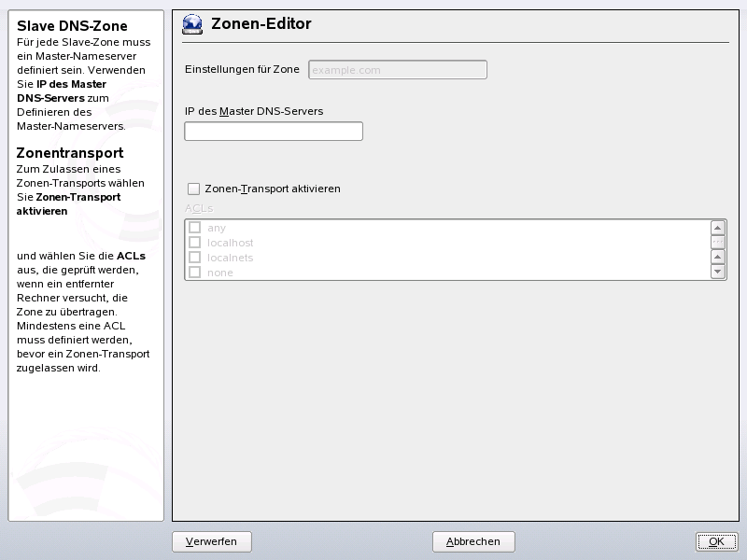Viewport: 747px width, 560px height.
Task: Check the "localnets" ACL entry
Action: (x=194, y=257)
